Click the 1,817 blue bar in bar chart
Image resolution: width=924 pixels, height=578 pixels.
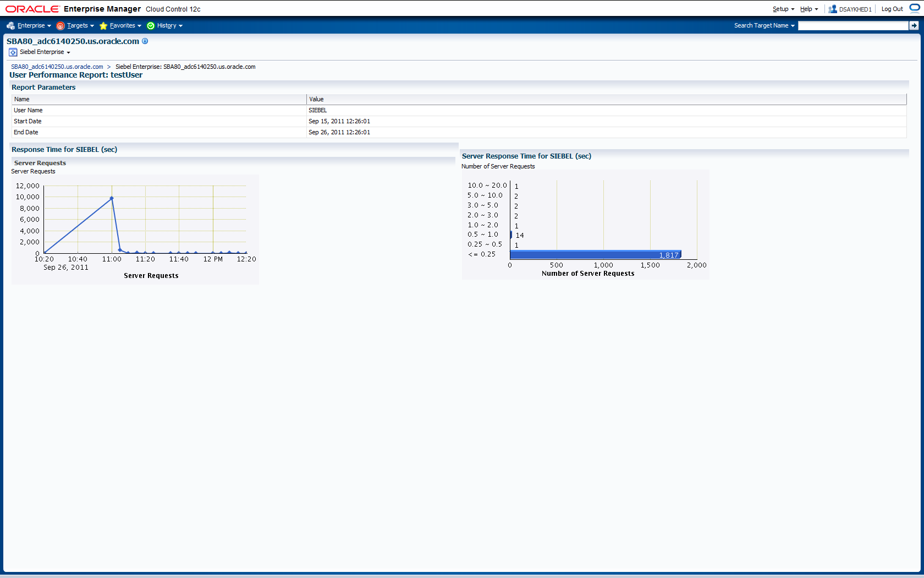pyautogui.click(x=596, y=255)
